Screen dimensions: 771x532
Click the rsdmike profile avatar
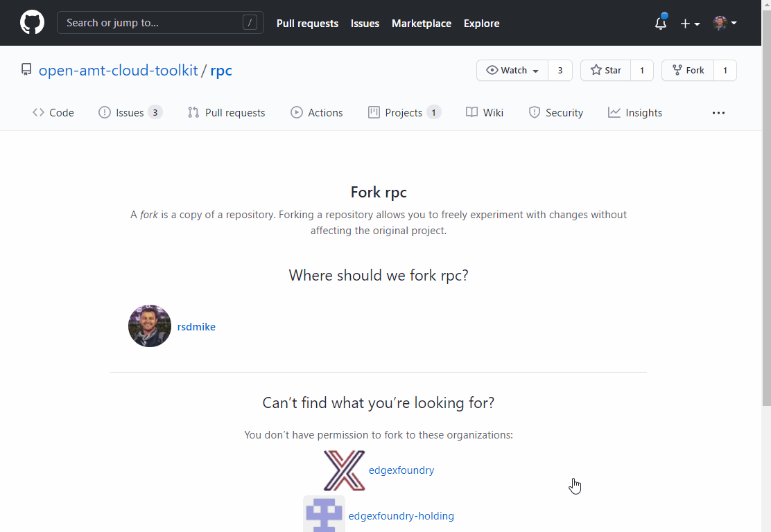pyautogui.click(x=150, y=326)
